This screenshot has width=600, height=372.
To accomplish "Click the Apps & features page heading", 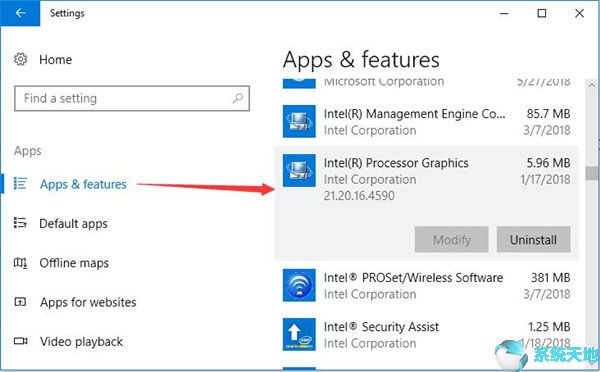I will tap(361, 60).
